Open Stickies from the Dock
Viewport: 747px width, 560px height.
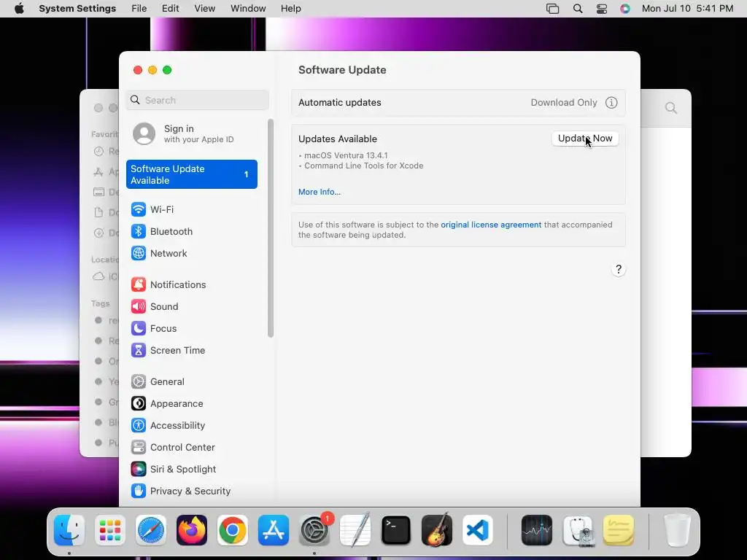coord(619,530)
